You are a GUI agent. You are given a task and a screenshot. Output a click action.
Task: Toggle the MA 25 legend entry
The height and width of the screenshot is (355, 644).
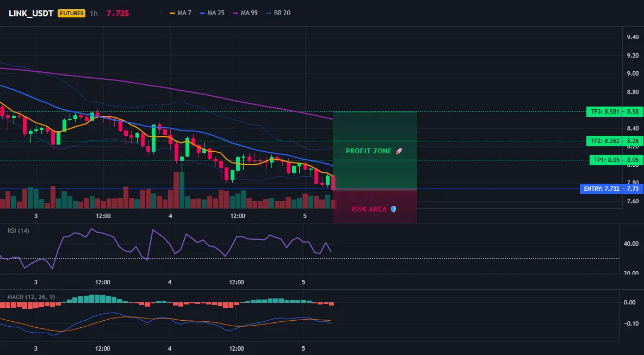(x=212, y=13)
